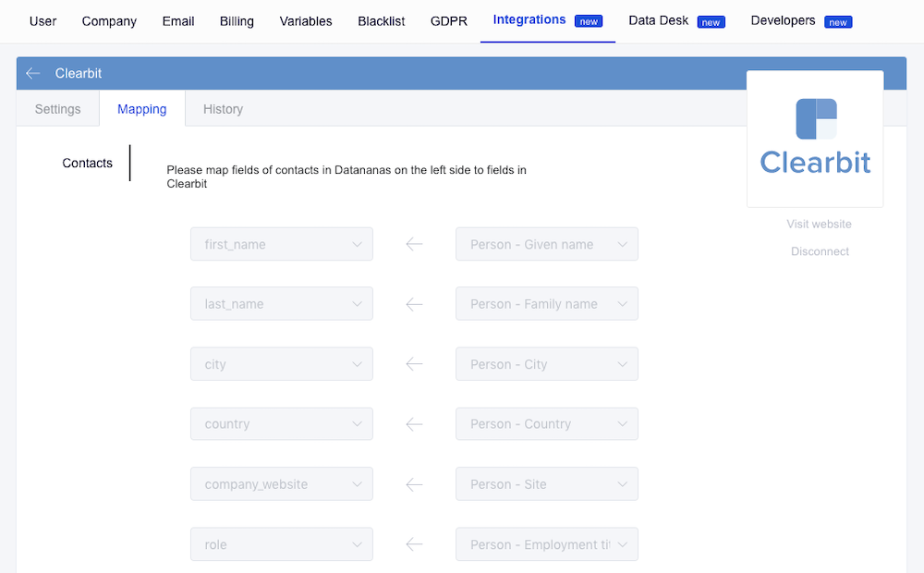Open the Person - Family name dropdown
The image size is (924, 573).
pyautogui.click(x=547, y=303)
